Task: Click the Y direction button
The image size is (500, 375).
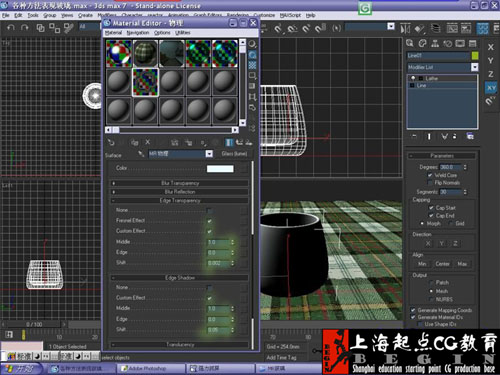Action: click(x=442, y=244)
